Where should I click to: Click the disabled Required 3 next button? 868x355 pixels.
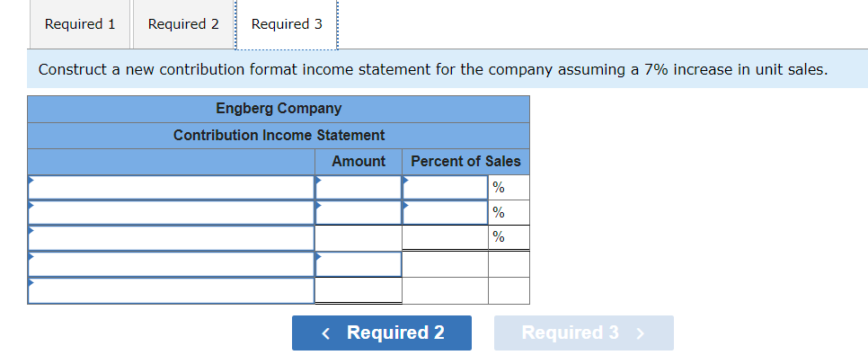(x=584, y=333)
